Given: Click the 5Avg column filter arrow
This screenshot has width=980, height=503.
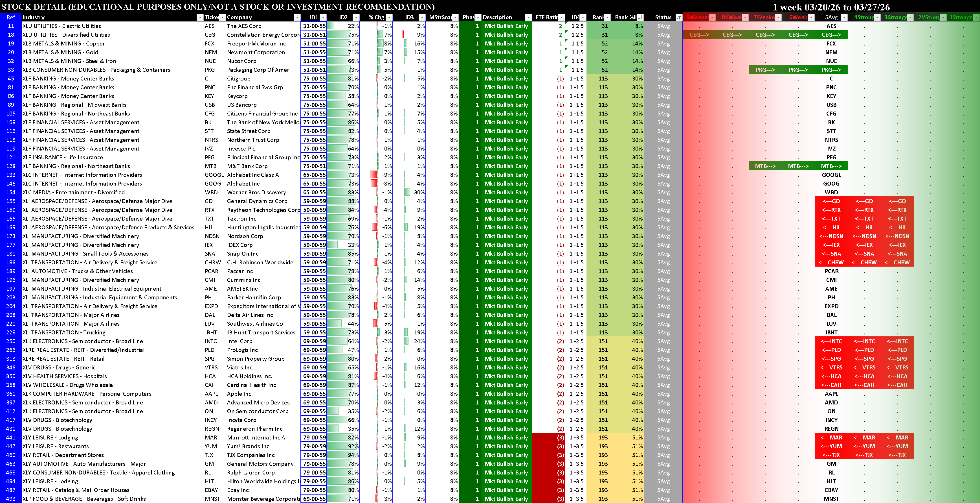Looking at the screenshot, I should [x=844, y=17].
